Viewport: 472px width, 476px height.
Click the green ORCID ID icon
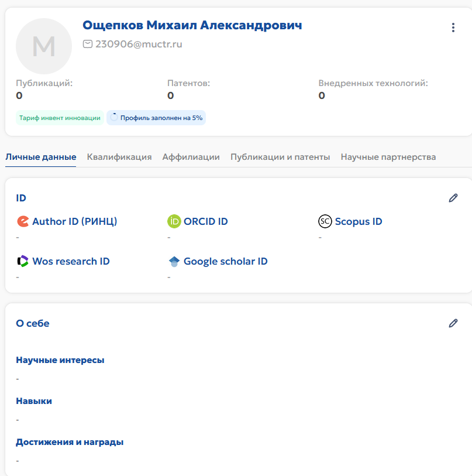pyautogui.click(x=174, y=221)
